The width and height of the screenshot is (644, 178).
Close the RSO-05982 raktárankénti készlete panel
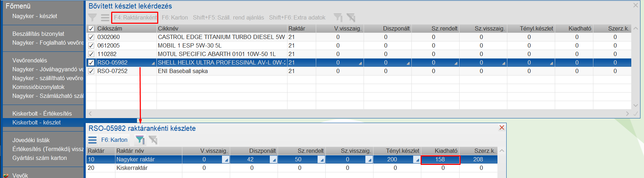coord(502,128)
